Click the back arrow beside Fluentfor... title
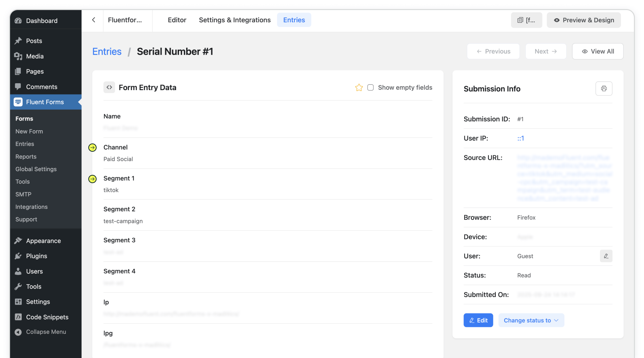 point(93,20)
